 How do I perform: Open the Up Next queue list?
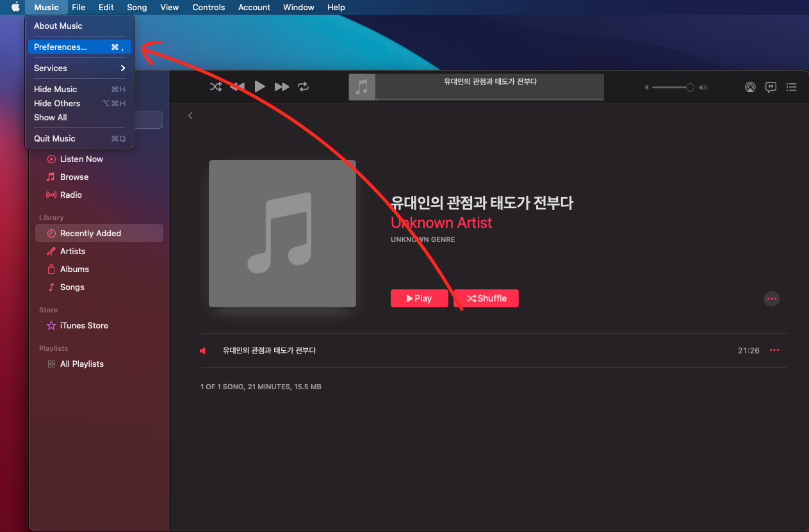[x=792, y=87]
